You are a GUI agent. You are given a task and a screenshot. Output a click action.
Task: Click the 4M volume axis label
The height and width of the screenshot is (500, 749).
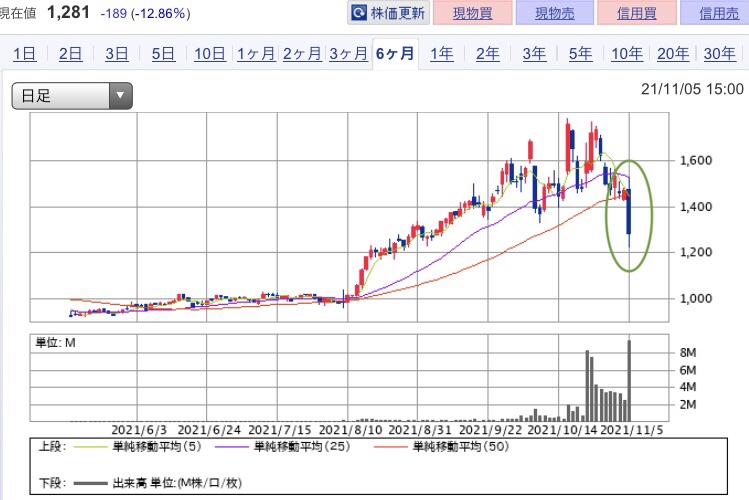[688, 387]
